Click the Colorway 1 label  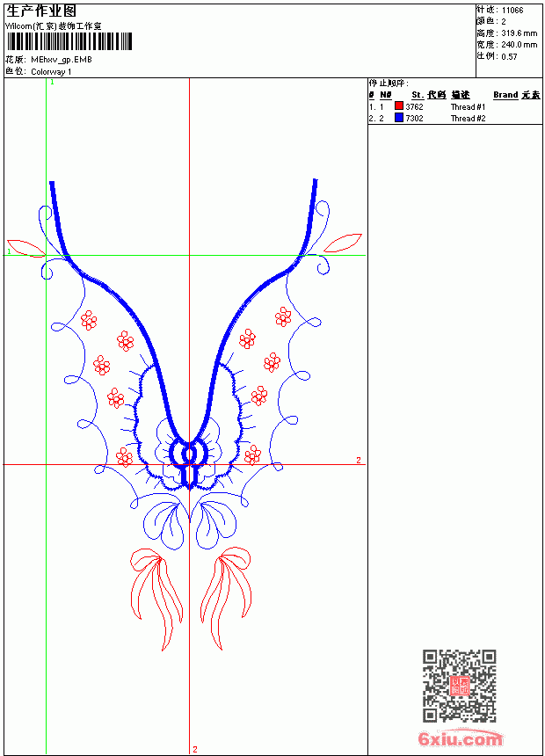(x=51, y=72)
